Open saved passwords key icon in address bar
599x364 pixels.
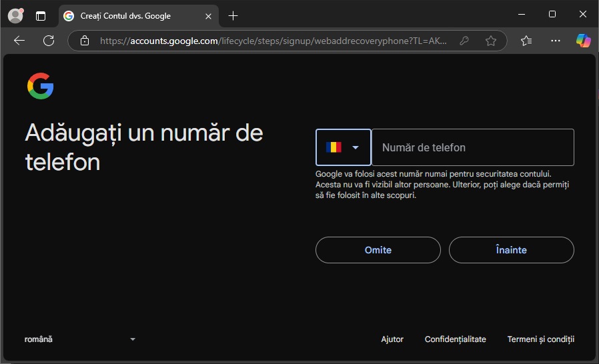click(464, 41)
